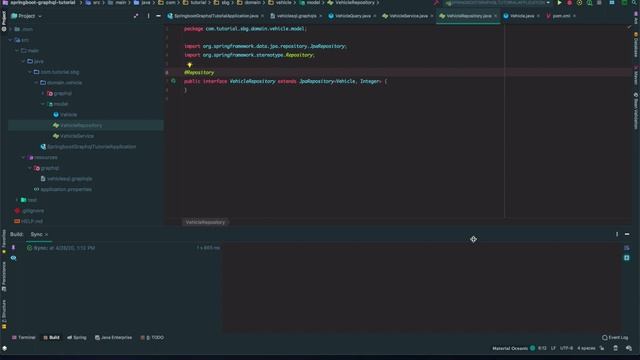Click the pin icon in the Build panel
Screen dimensions: 640x360
tap(13, 248)
